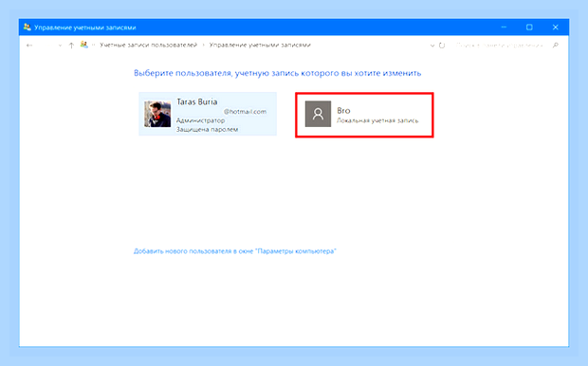Maximize the account management window
588x366 pixels.
click(529, 27)
